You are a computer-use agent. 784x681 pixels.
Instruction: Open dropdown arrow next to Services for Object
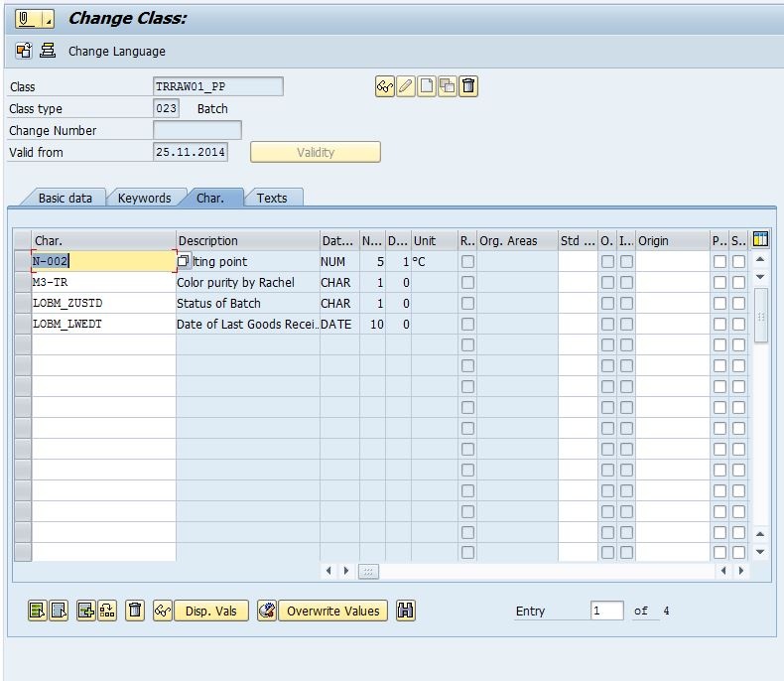(49, 21)
